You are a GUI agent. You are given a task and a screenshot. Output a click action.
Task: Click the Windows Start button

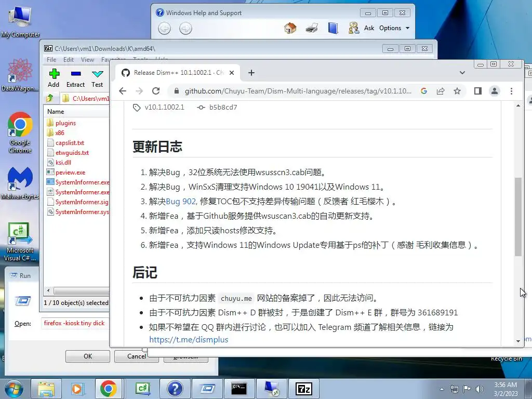(14, 389)
